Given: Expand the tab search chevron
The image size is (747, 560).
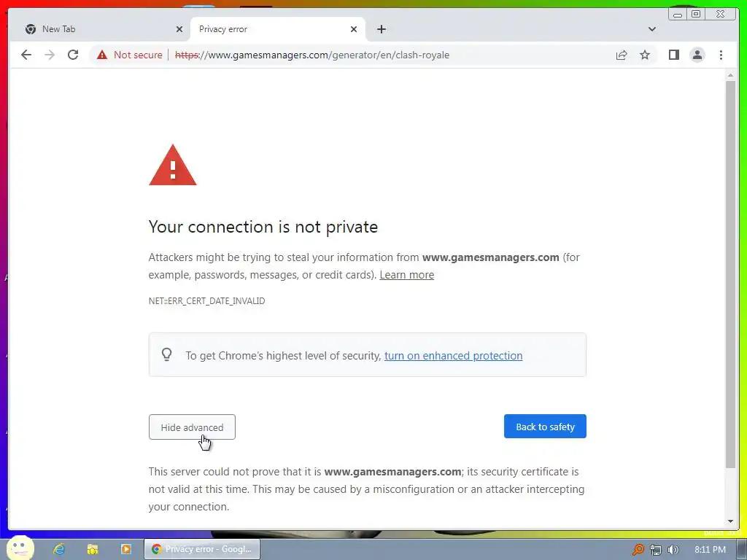Looking at the screenshot, I should pos(652,29).
